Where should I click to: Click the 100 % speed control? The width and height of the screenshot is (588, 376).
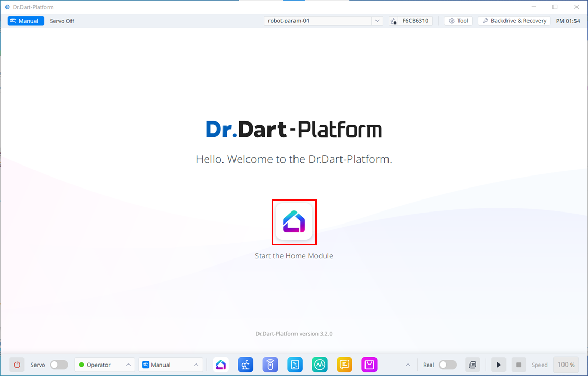[x=566, y=365]
